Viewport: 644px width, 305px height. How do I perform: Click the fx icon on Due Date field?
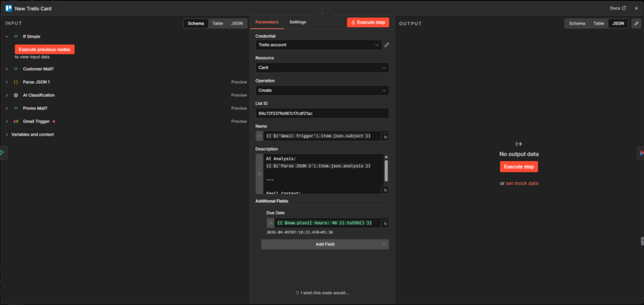coord(270,223)
